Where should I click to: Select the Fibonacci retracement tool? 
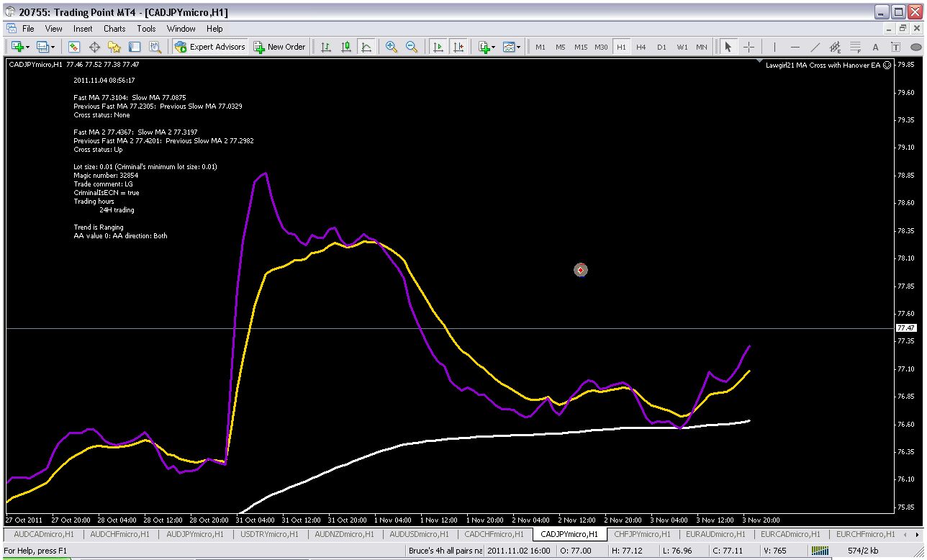coord(855,47)
